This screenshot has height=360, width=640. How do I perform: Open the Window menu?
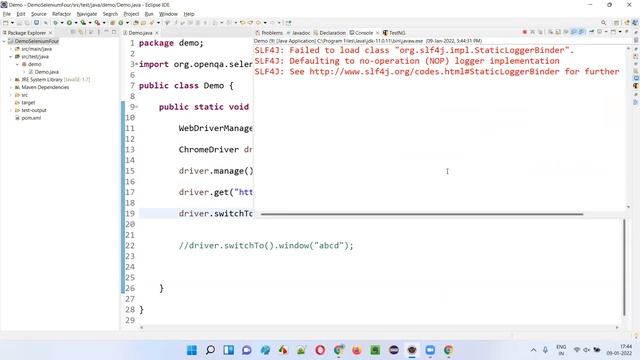[168, 14]
